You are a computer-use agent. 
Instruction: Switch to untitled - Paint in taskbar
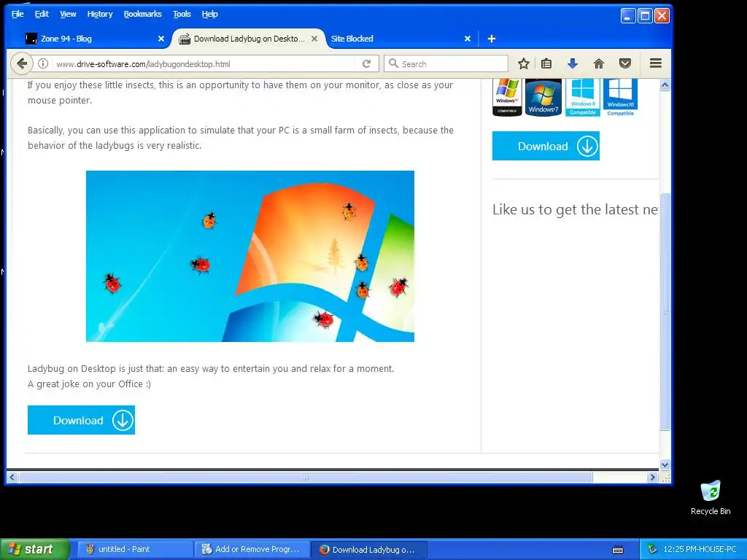[x=135, y=549]
